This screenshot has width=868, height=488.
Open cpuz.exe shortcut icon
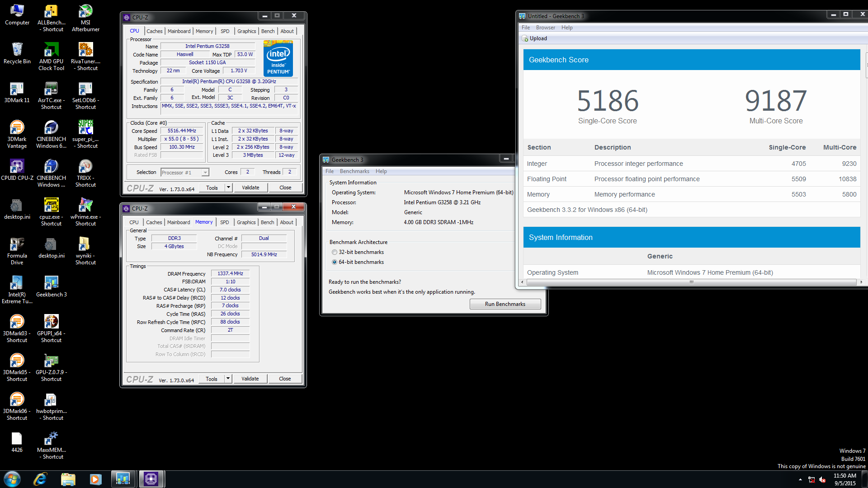(51, 212)
